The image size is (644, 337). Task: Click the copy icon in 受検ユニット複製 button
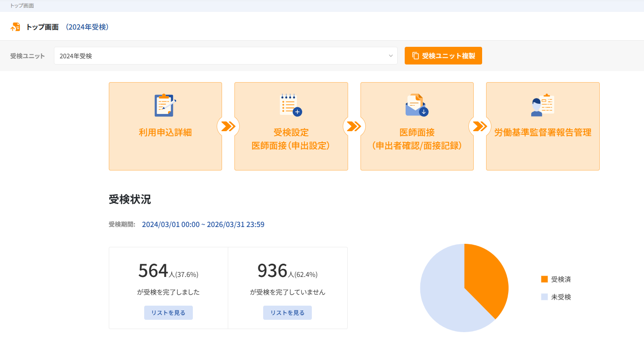(x=415, y=56)
